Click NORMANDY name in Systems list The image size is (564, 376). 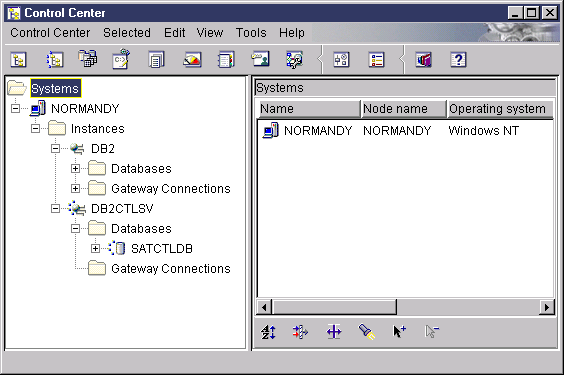(x=318, y=130)
